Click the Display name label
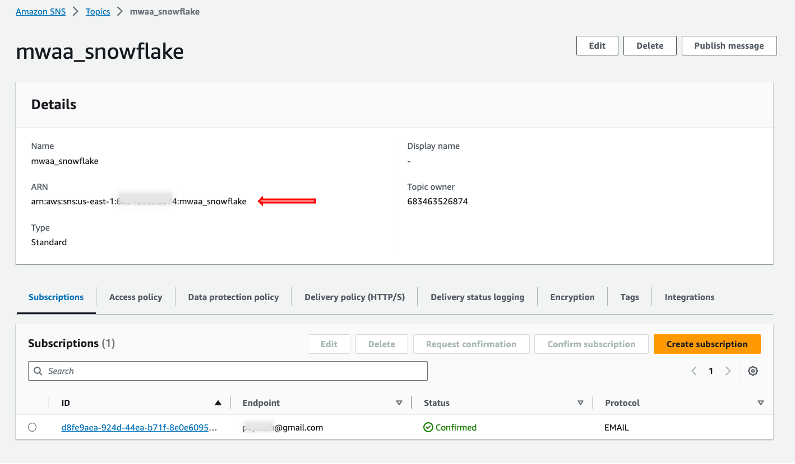The height and width of the screenshot is (464, 795). click(x=433, y=146)
